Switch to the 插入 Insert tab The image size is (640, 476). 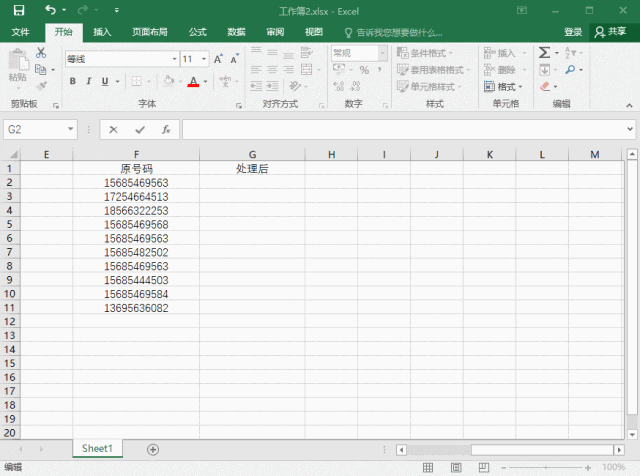click(x=102, y=32)
